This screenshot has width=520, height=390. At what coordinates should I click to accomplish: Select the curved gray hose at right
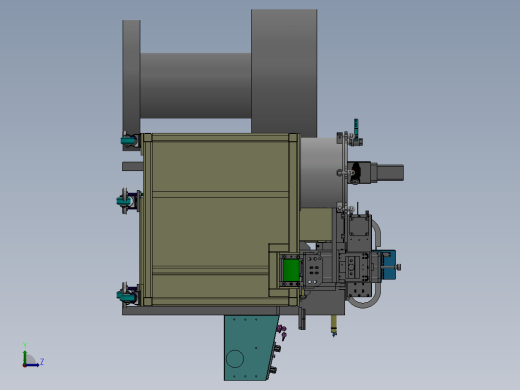click(371, 263)
